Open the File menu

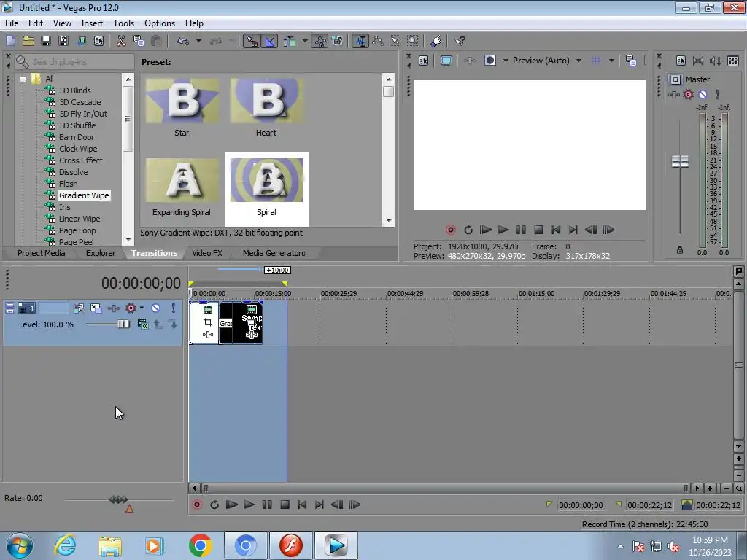click(x=12, y=23)
